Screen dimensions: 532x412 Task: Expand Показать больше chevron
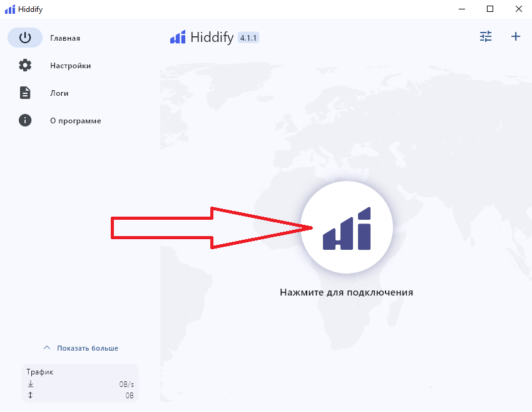click(47, 348)
